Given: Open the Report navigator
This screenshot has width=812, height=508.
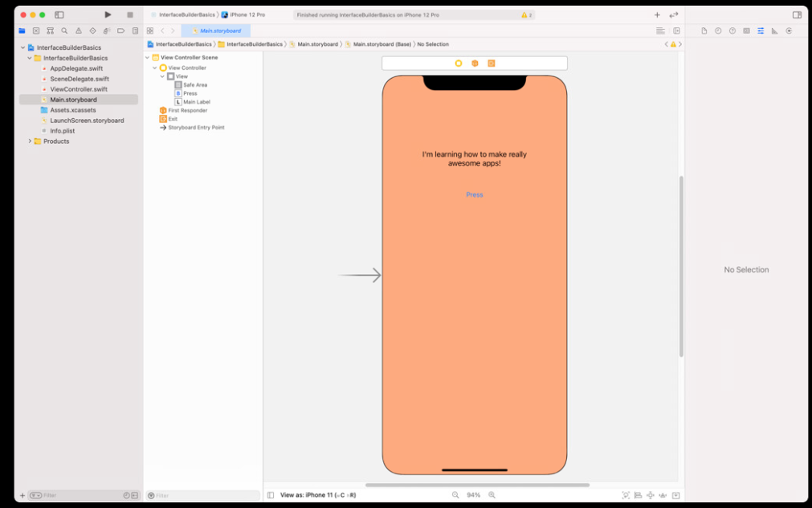Looking at the screenshot, I should [x=135, y=31].
